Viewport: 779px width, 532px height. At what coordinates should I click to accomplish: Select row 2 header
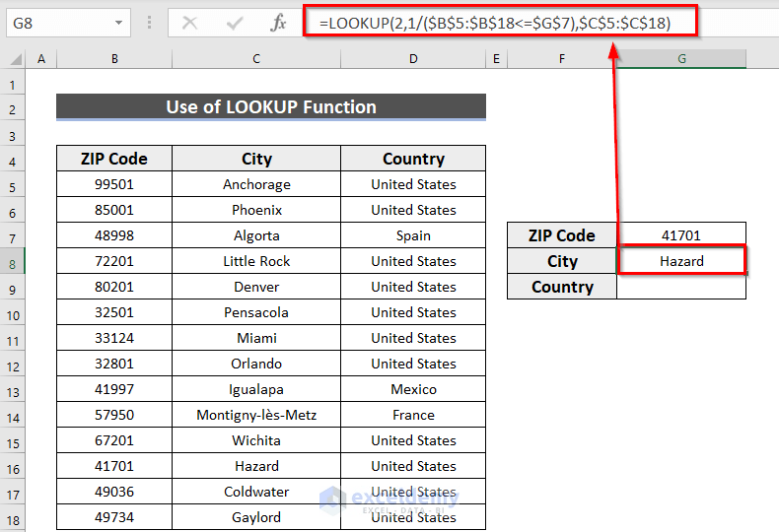(x=13, y=109)
